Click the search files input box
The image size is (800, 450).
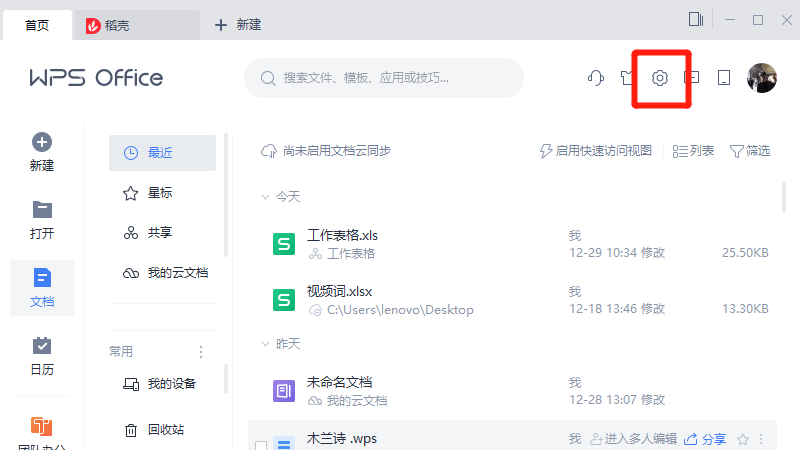(x=383, y=78)
